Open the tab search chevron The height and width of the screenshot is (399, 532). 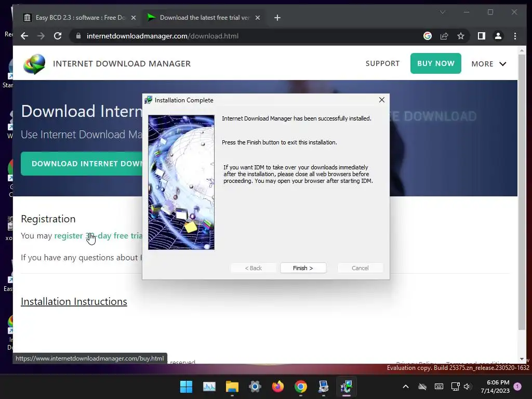click(443, 12)
